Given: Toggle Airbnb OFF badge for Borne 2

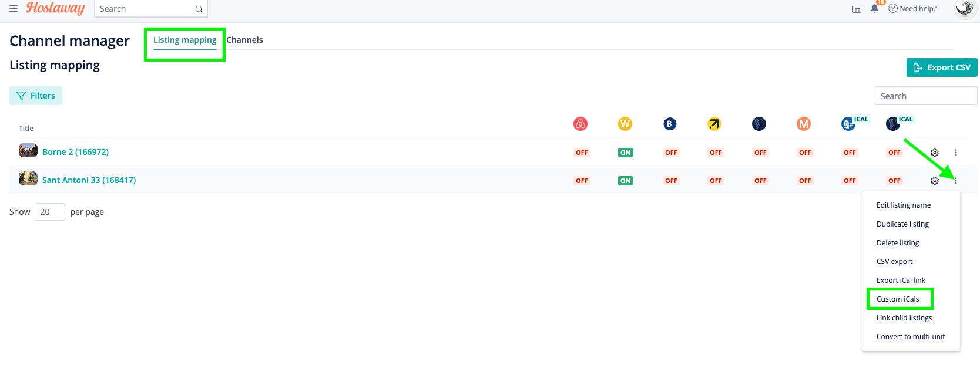Looking at the screenshot, I should 582,153.
